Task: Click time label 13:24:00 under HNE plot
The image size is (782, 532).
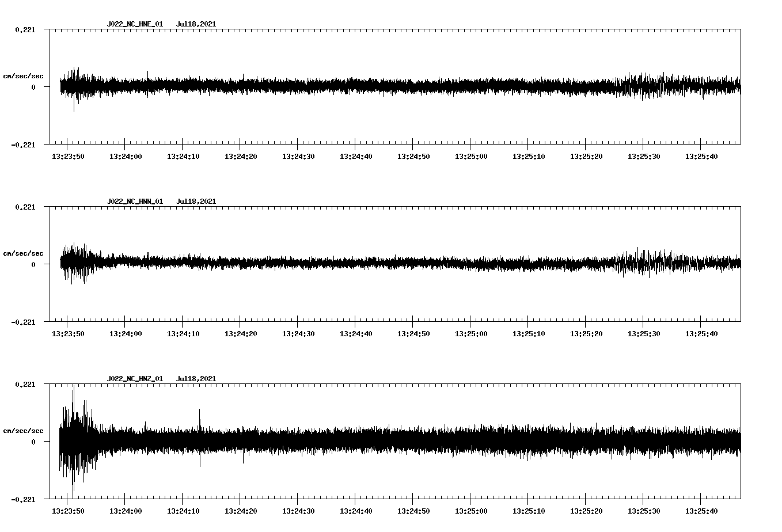Action: coord(126,156)
